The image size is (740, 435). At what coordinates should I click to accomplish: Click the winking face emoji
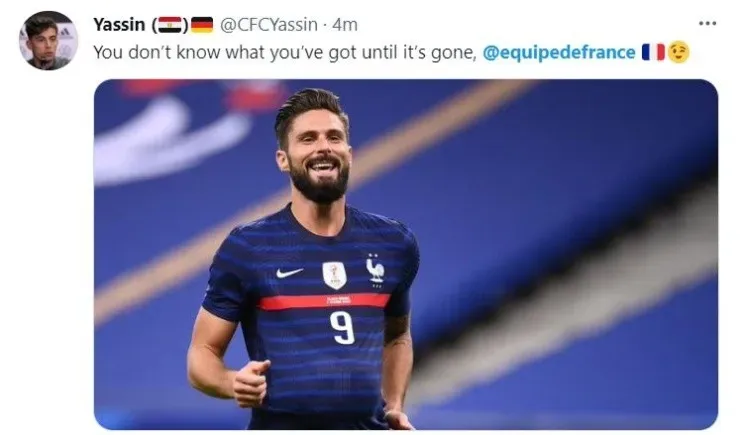[678, 52]
